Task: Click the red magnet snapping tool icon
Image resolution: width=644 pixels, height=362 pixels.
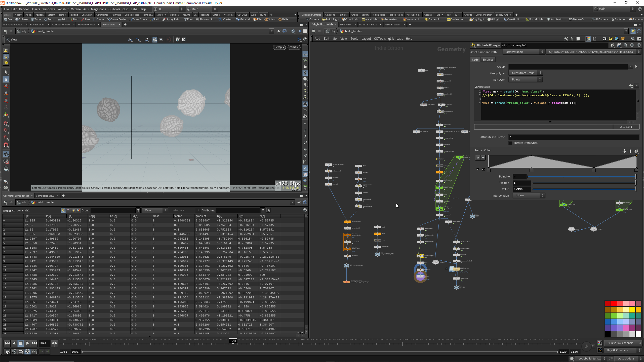Action: [x=6, y=145]
